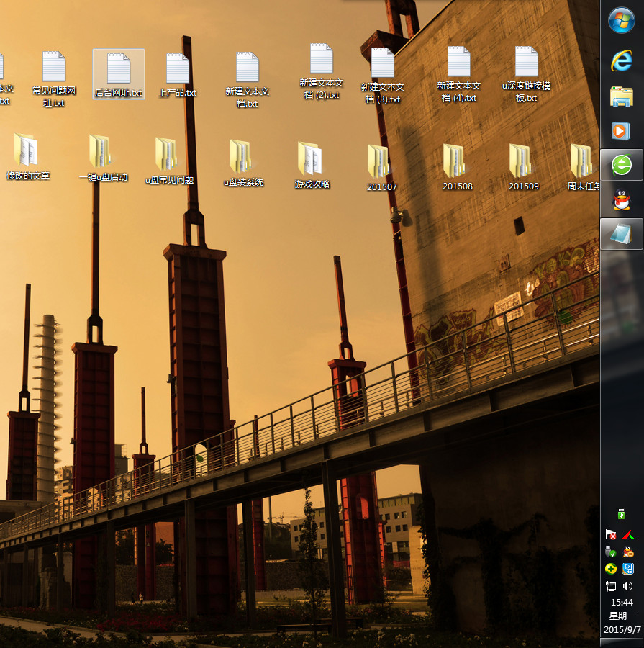Click the clock showing 15:44

coord(622,602)
